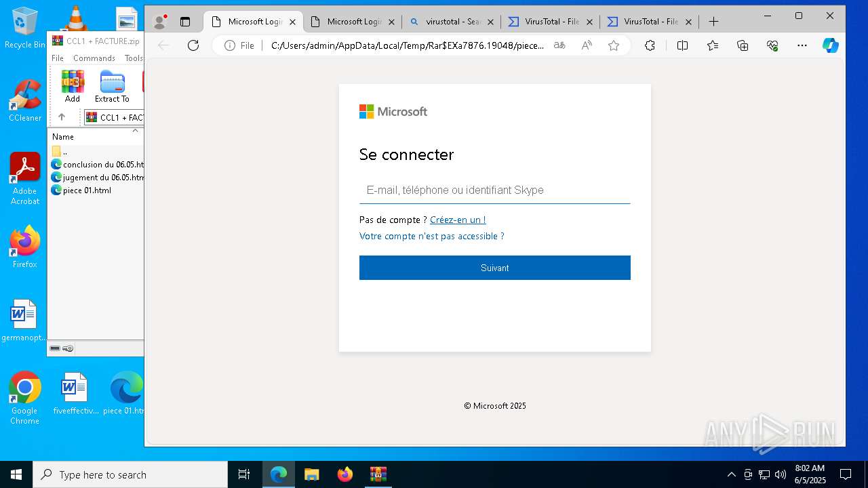
Task: Open Adobe Acrobat desktop shortcut
Action: pyautogui.click(x=25, y=178)
